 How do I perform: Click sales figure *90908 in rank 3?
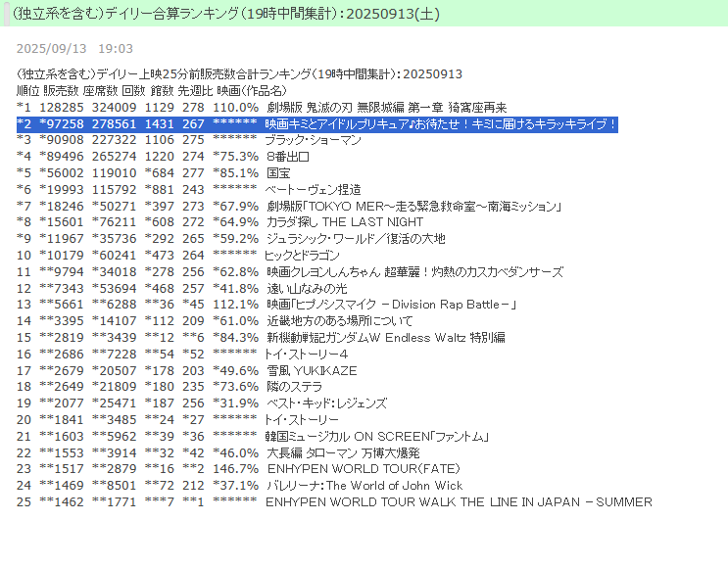pyautogui.click(x=62, y=140)
